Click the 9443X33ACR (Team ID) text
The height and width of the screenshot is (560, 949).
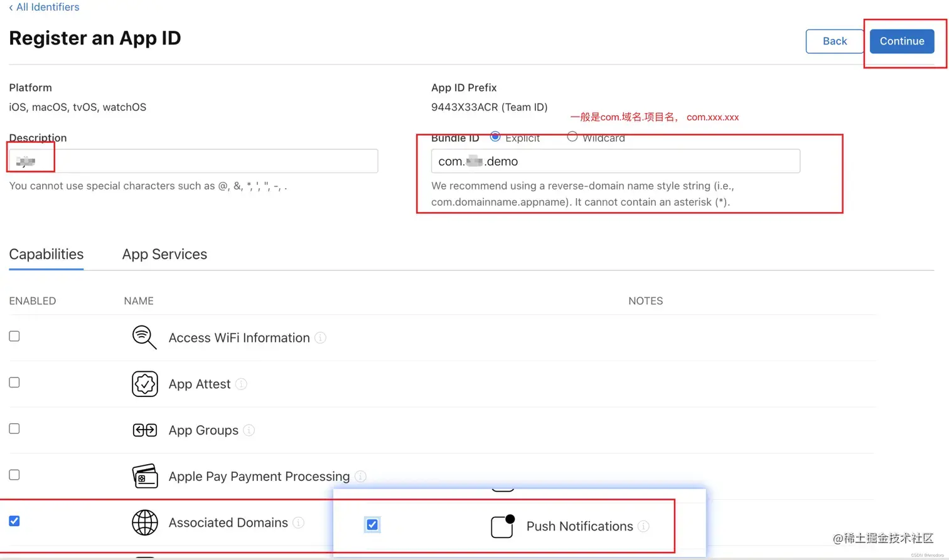[490, 107]
